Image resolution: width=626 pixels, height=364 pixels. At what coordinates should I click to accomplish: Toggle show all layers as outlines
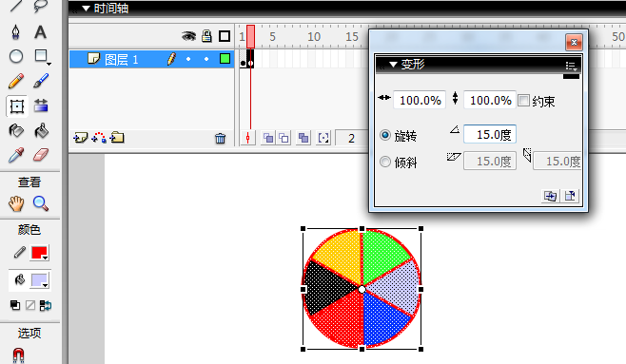tap(225, 37)
